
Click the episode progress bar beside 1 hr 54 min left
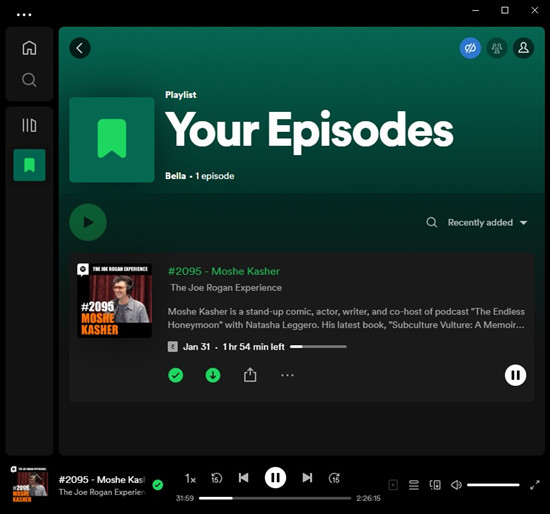318,347
